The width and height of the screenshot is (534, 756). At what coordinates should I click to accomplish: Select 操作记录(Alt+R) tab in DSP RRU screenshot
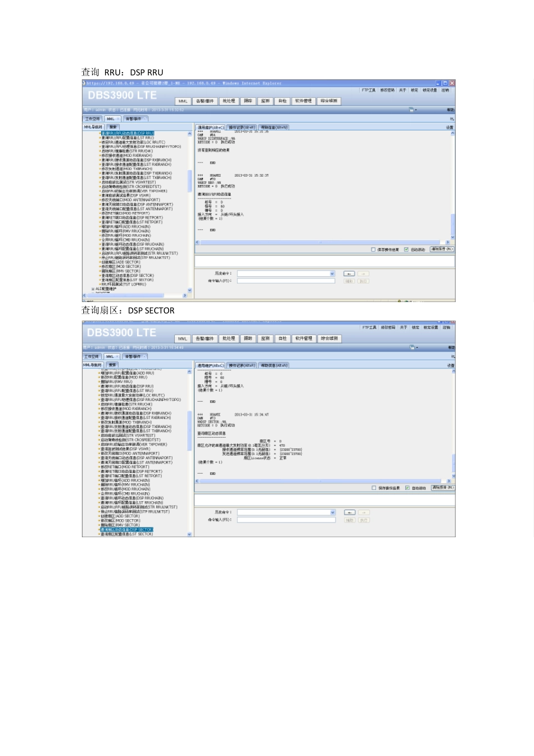click(242, 127)
